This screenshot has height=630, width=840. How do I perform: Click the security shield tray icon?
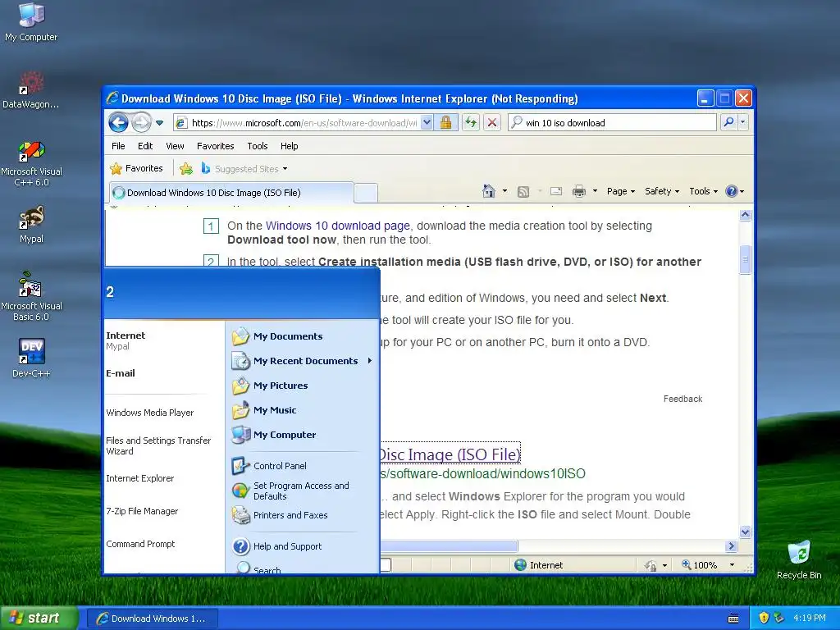(764, 618)
